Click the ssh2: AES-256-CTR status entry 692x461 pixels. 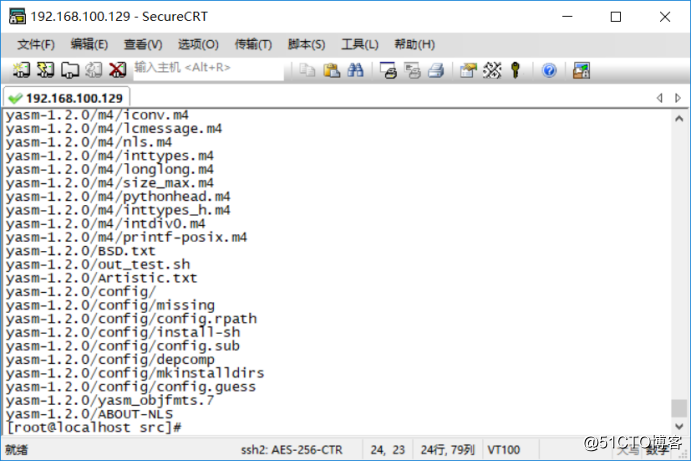[291, 450]
